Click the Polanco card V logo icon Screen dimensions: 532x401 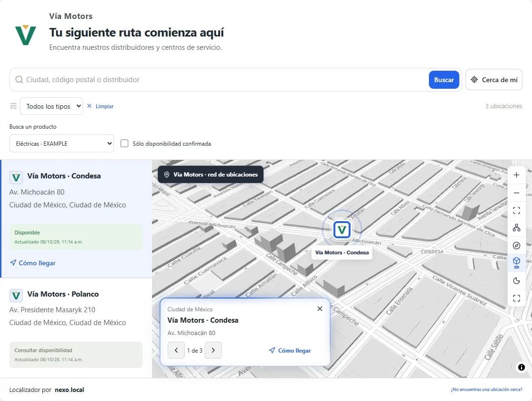point(16,295)
